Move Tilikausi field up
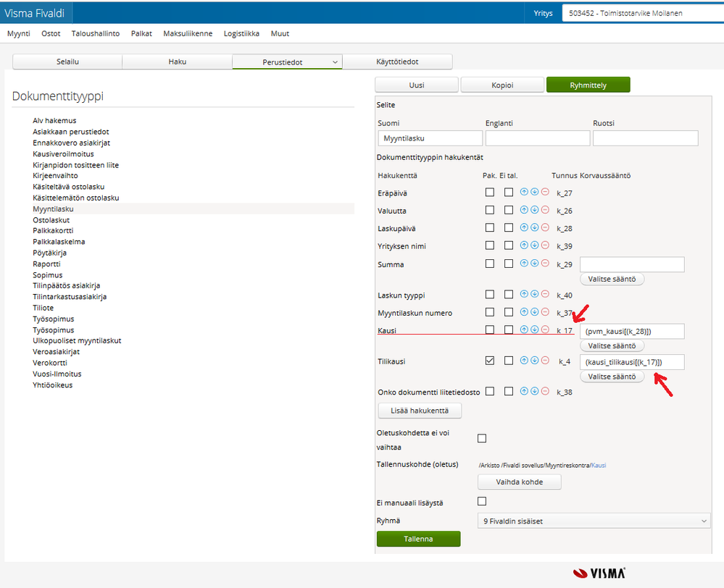 (x=524, y=361)
